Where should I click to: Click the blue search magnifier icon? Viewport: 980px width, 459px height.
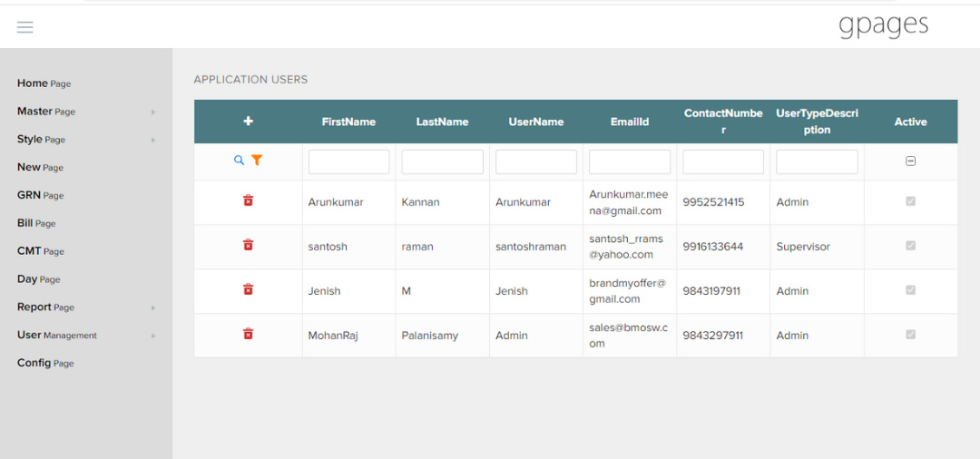[x=239, y=161]
